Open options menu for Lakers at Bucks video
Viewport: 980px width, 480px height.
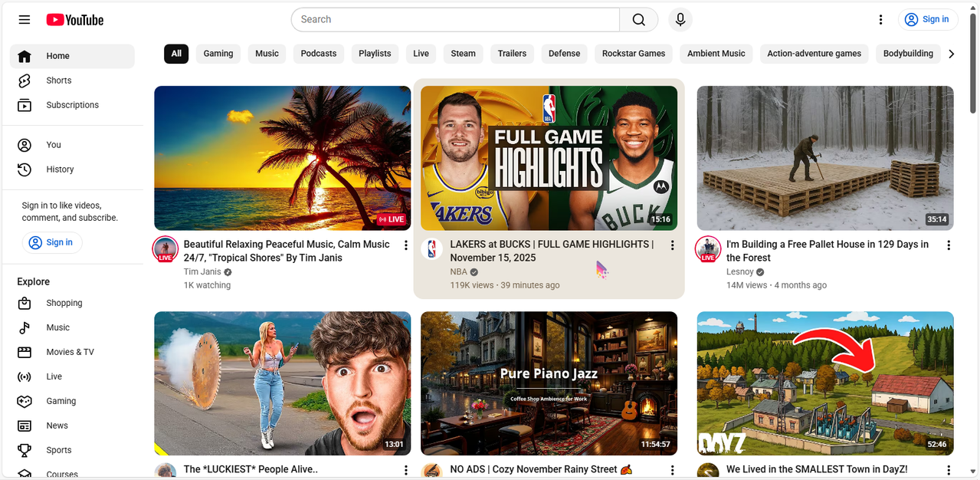672,245
